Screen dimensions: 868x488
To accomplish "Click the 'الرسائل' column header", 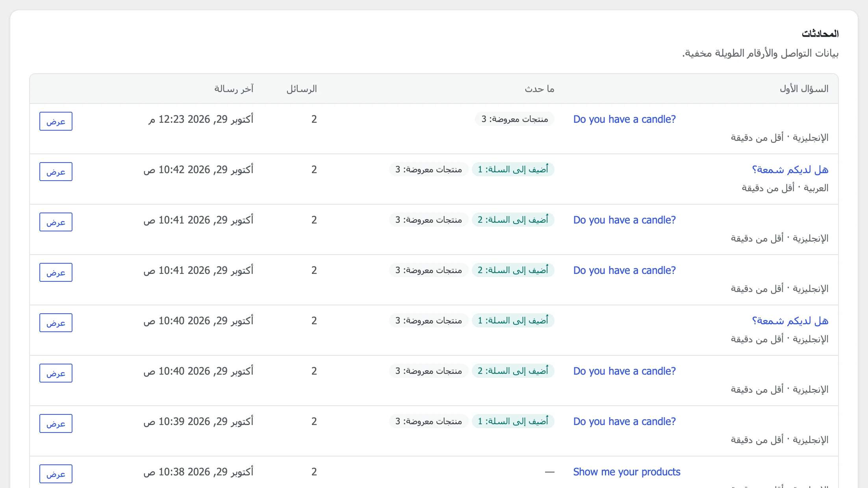I will click(302, 89).
